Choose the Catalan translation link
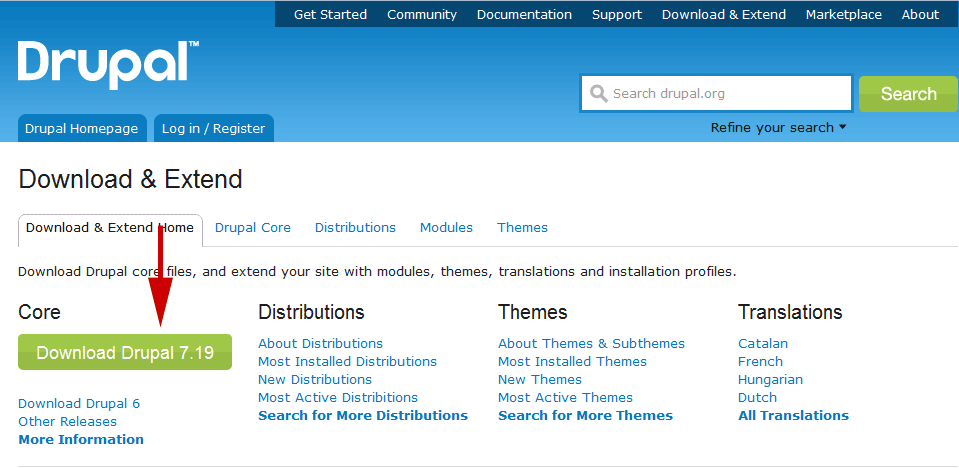This screenshot has height=468, width=959. pyautogui.click(x=763, y=344)
